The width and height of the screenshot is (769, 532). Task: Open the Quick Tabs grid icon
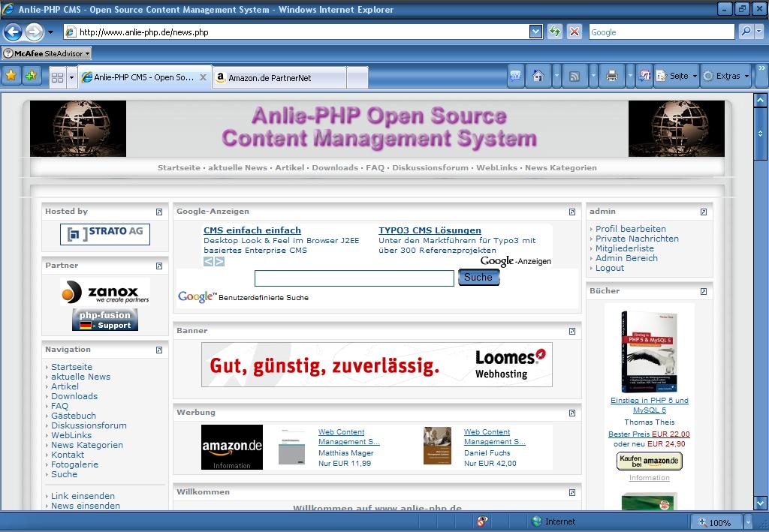(x=57, y=77)
